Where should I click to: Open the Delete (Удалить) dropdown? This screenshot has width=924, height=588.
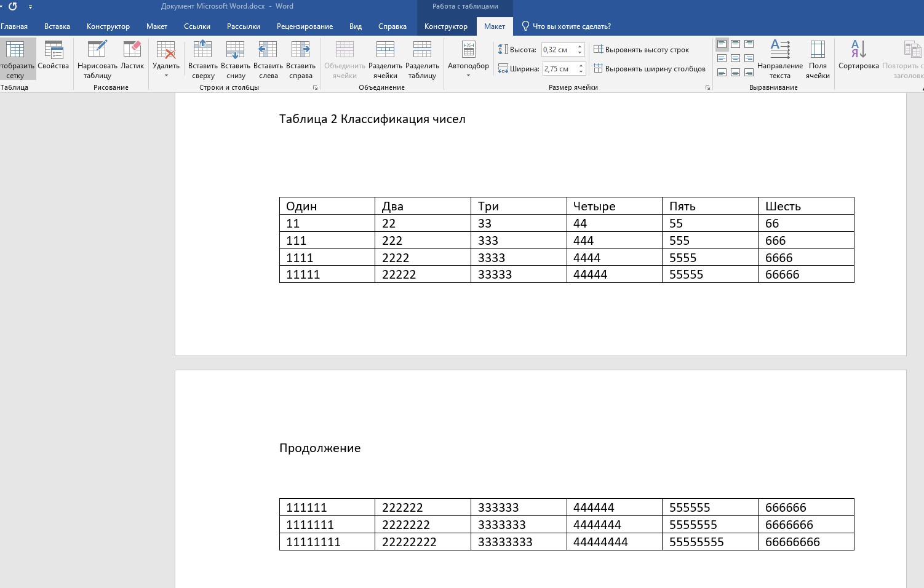click(x=166, y=59)
